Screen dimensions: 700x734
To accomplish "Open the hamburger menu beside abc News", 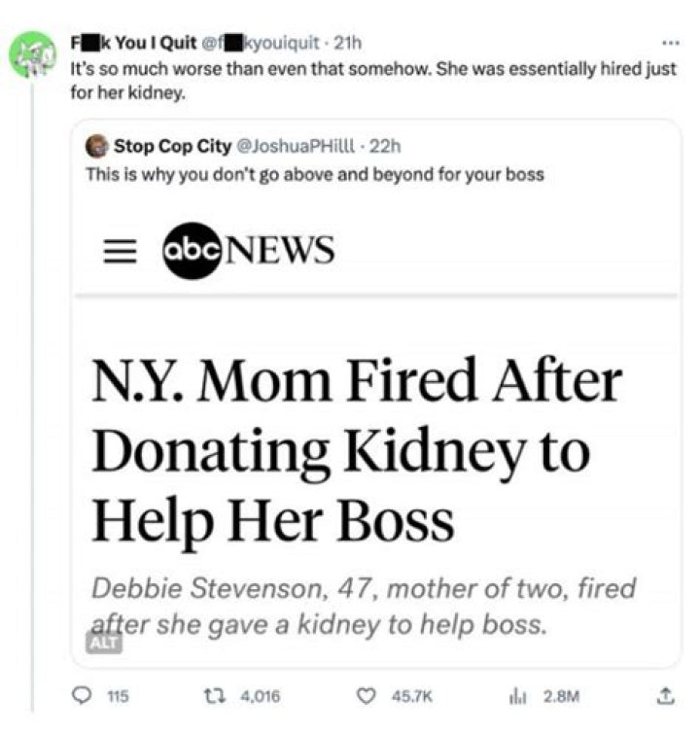I will (x=120, y=252).
